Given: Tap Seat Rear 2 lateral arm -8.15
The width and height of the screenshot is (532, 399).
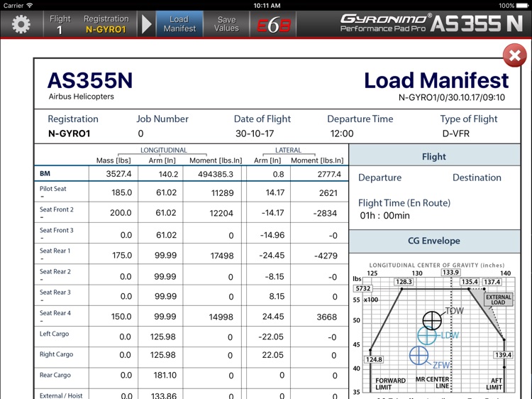Looking at the screenshot, I should point(275,276).
